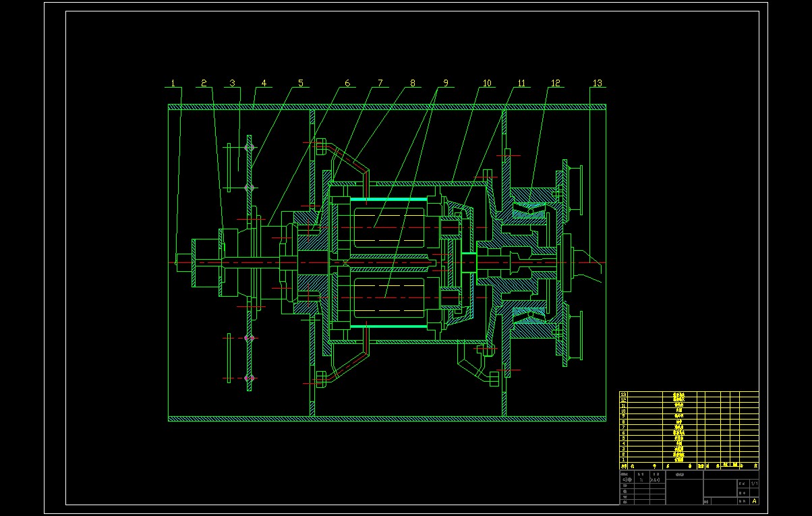Select callout label number 5
The image size is (812, 516).
coord(301,84)
